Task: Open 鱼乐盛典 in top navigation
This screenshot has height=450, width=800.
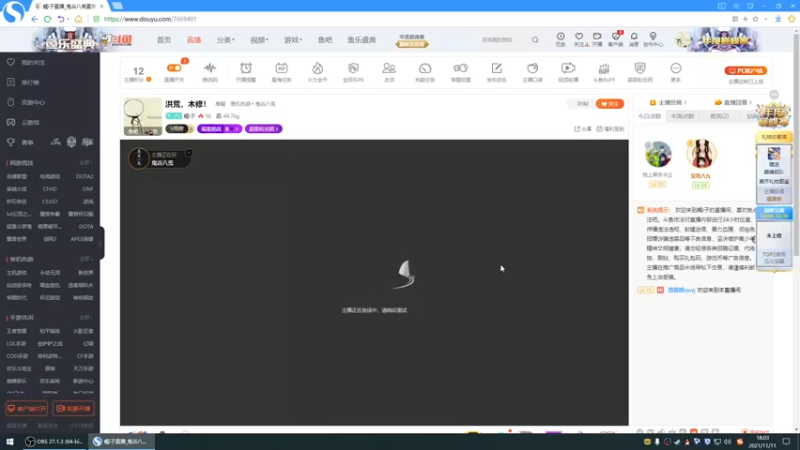Action: point(362,40)
